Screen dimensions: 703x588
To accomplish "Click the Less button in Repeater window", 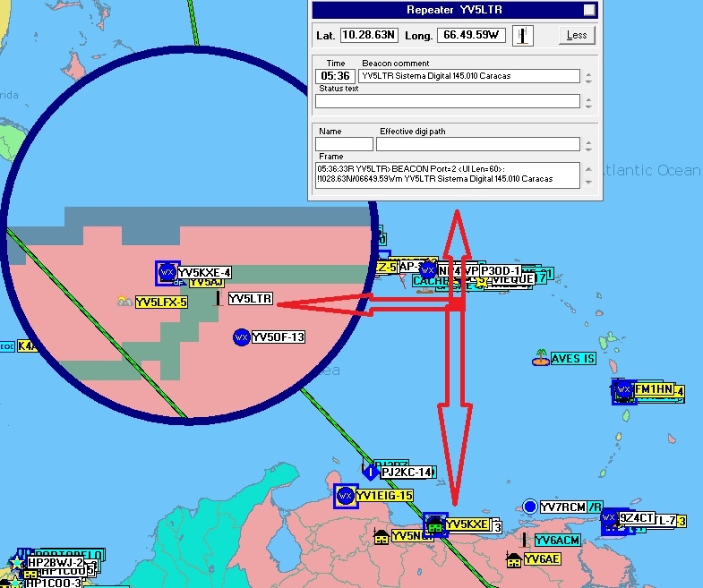I will [x=577, y=36].
